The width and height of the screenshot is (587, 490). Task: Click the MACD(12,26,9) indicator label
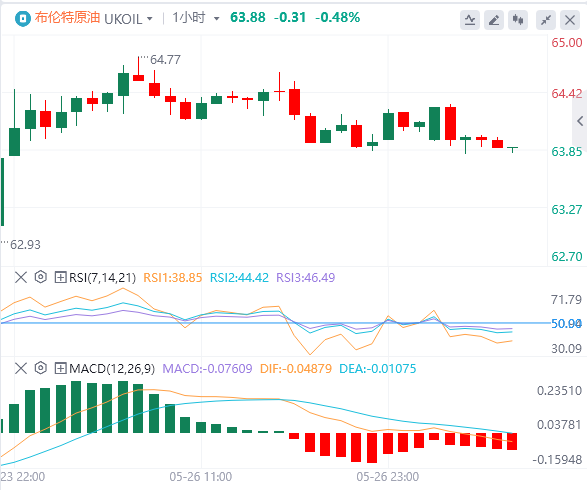[x=112, y=369]
